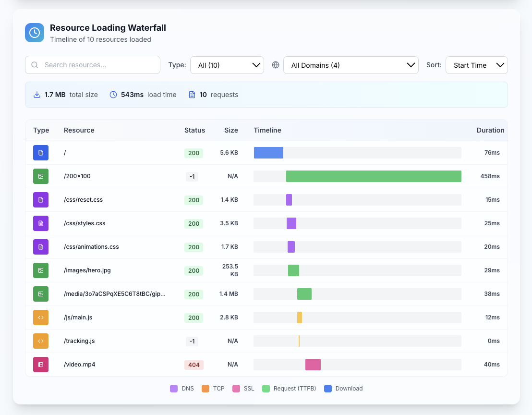Click the 404 status badge for video.mp4
The height and width of the screenshot is (415, 532).
[193, 365]
